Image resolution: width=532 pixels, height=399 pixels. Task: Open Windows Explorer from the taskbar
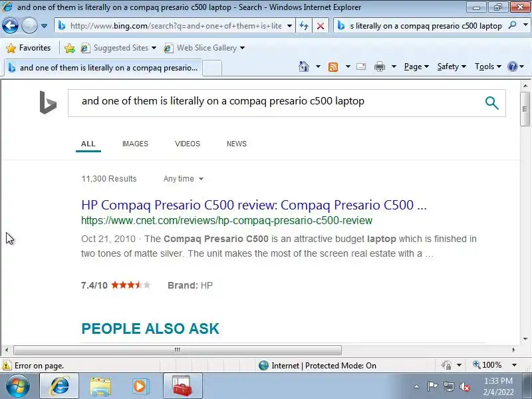tap(100, 386)
